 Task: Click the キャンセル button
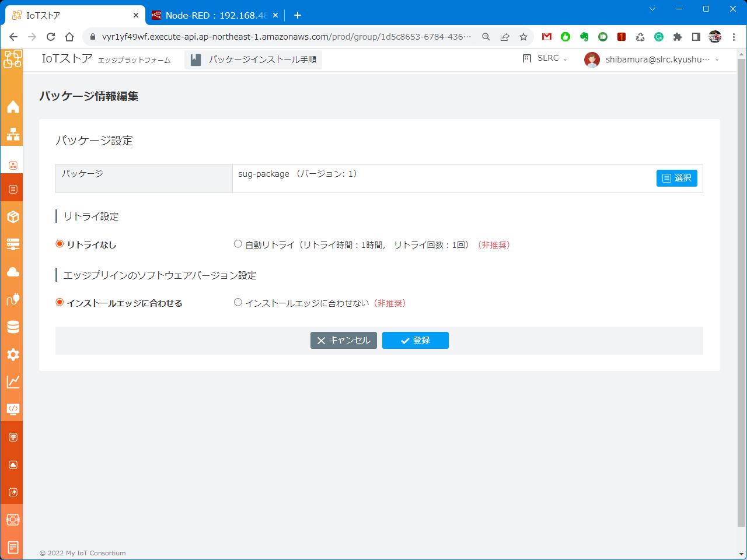[344, 340]
